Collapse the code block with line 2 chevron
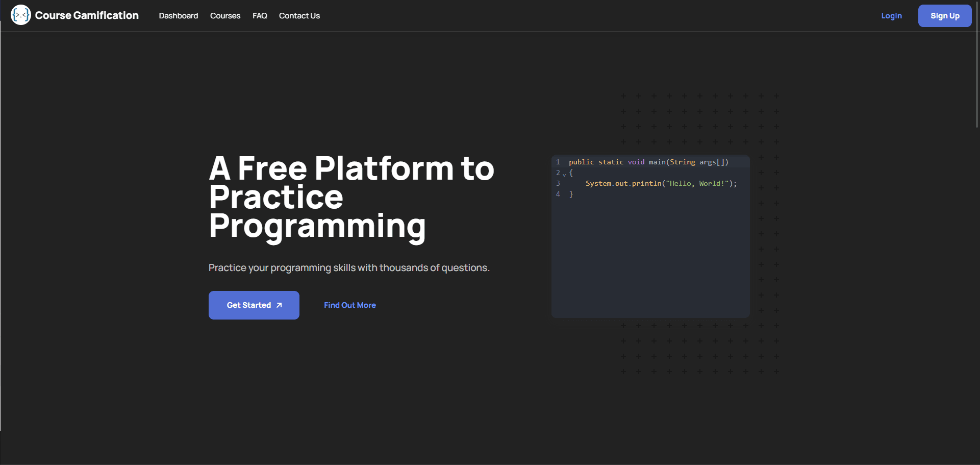The image size is (980, 465). click(564, 174)
